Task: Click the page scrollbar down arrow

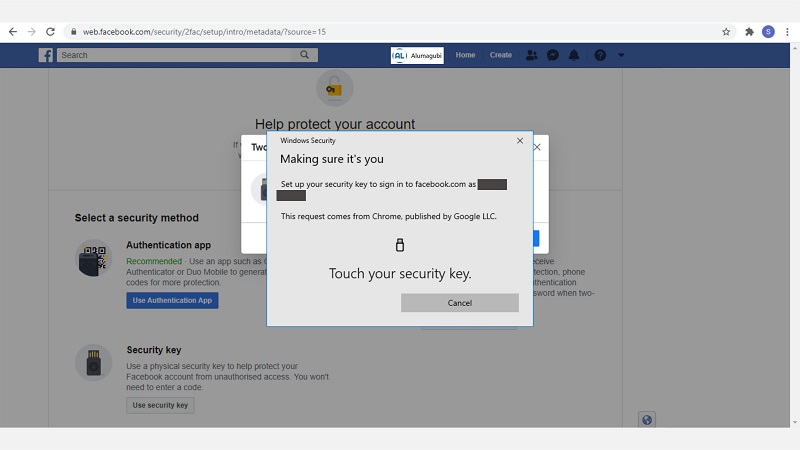Action: tap(795, 422)
